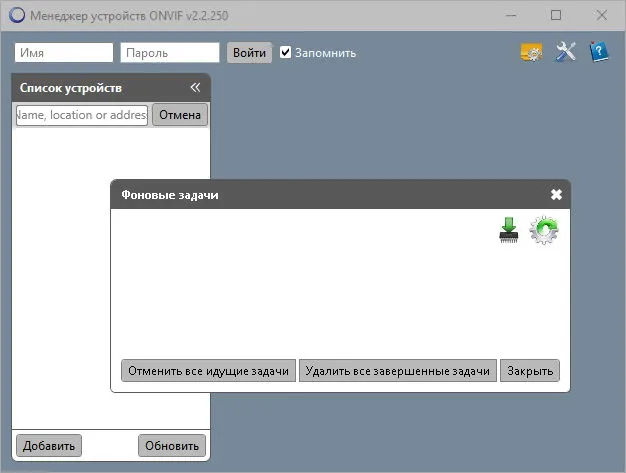Click the firmware upgrade green arrow icon
This screenshot has height=473, width=626.
coord(509,230)
